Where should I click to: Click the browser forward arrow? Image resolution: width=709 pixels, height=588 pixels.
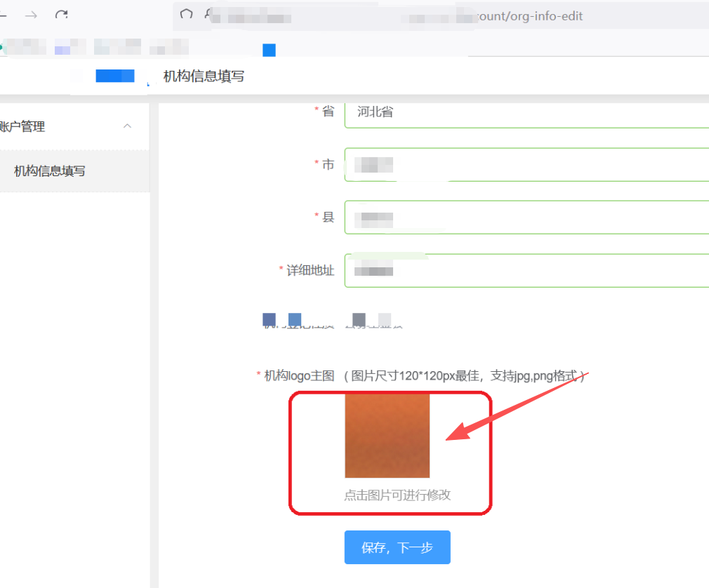[31, 15]
